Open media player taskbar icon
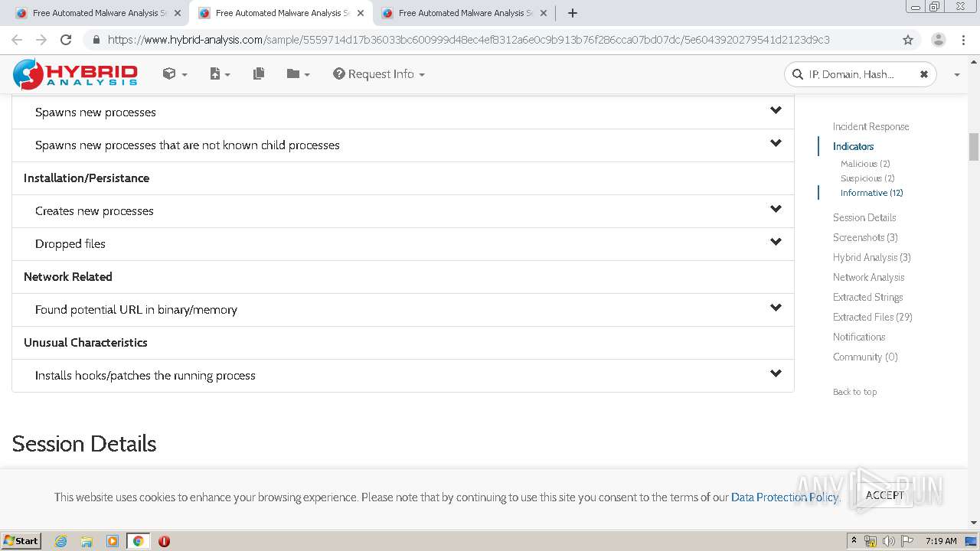The image size is (980, 551). tap(113, 541)
